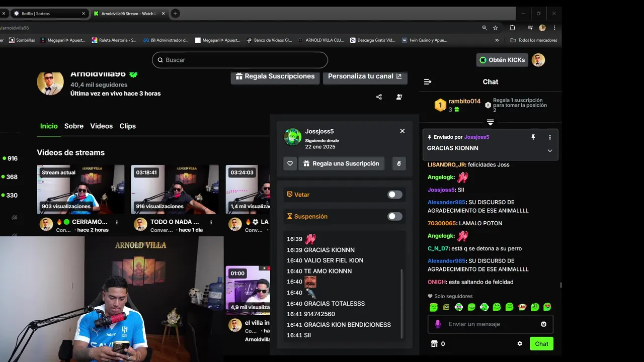Image resolution: width=644 pixels, height=362 pixels.
Task: Open the profile avatar next to Obtén KICKs
Action: (538, 60)
